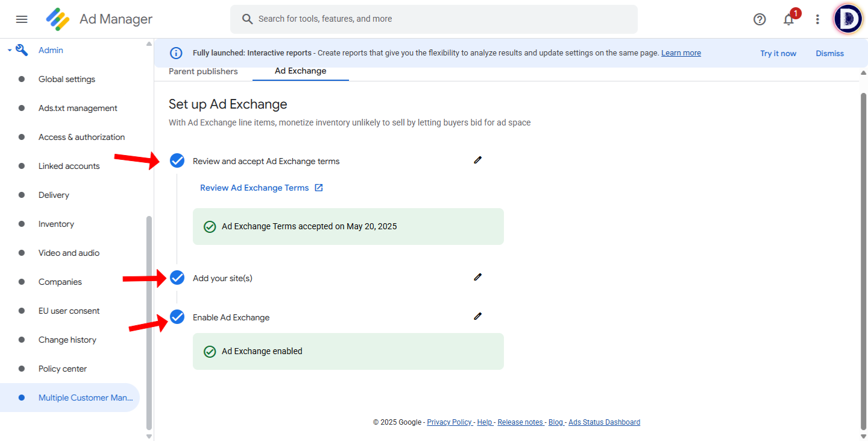This screenshot has height=441, width=868.
Task: Click the green check beside Terms accepted
Action: [210, 227]
